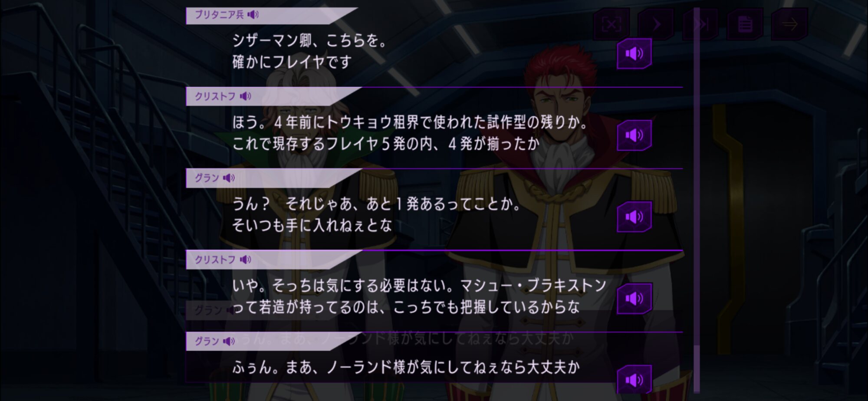Tap small speaker beside first グラン name tag
The width and height of the screenshot is (868, 401).
tap(229, 178)
